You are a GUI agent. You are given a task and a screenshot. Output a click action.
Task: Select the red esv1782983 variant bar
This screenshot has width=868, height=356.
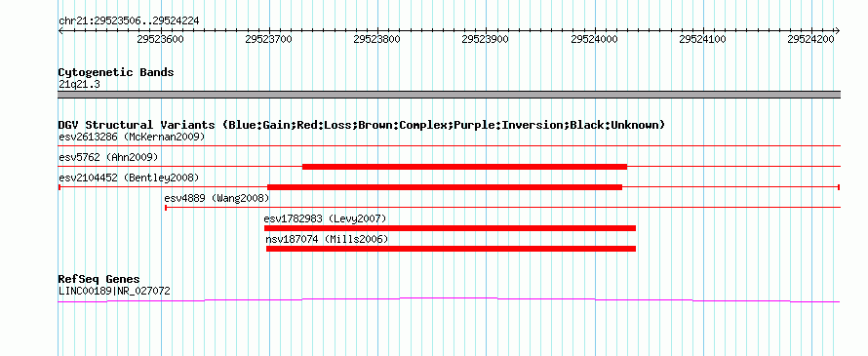pyautogui.click(x=450, y=228)
